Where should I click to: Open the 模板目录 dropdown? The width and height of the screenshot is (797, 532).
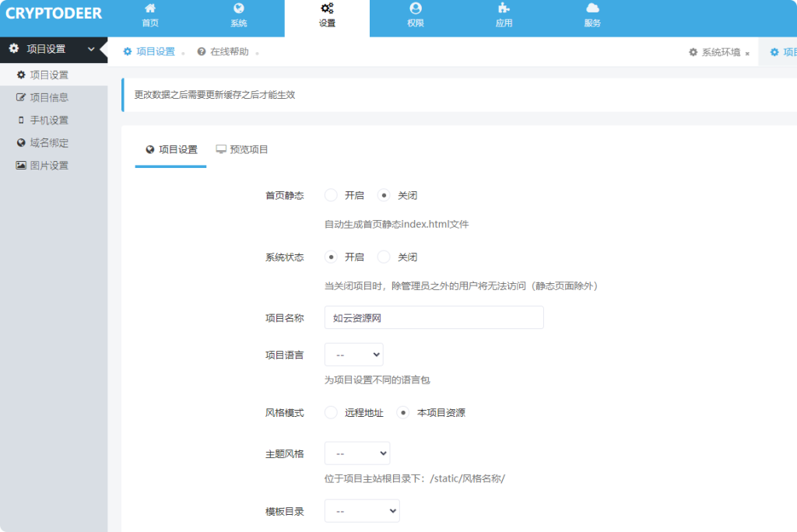pyautogui.click(x=361, y=510)
